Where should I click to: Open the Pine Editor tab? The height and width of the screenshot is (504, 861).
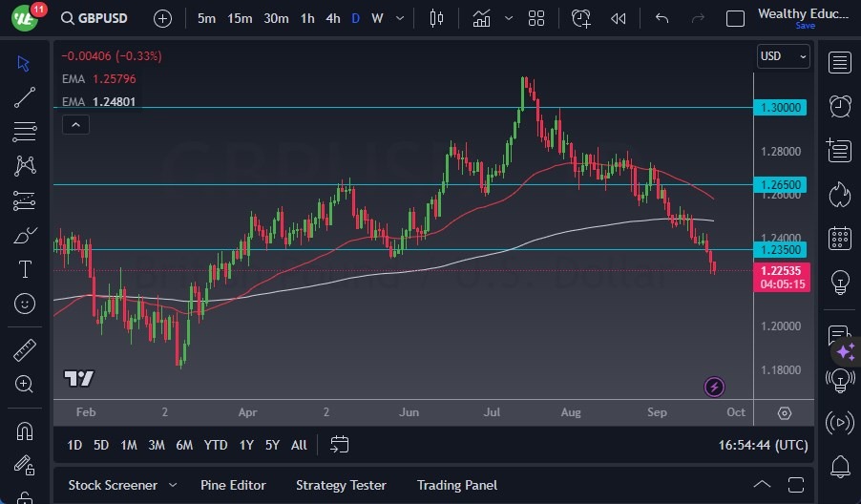click(x=233, y=485)
